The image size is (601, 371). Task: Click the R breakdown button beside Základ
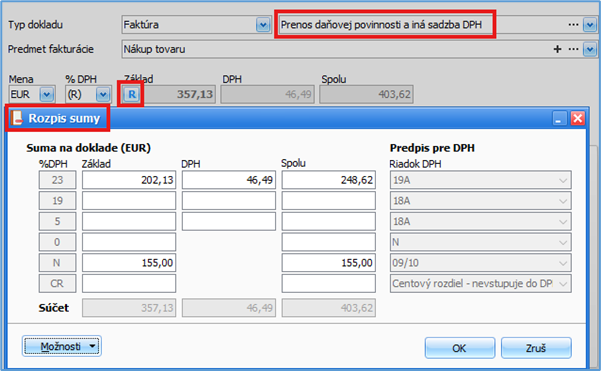click(131, 94)
